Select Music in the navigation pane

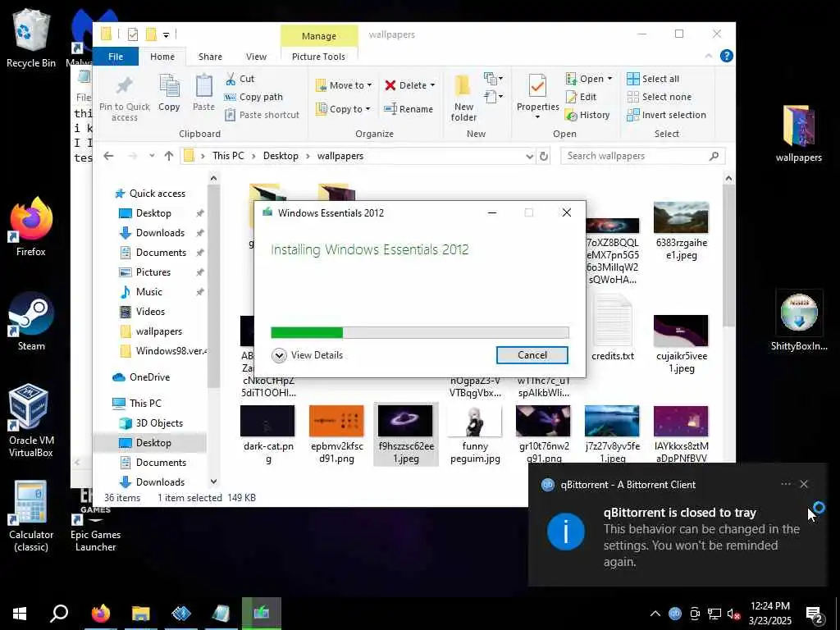point(148,292)
